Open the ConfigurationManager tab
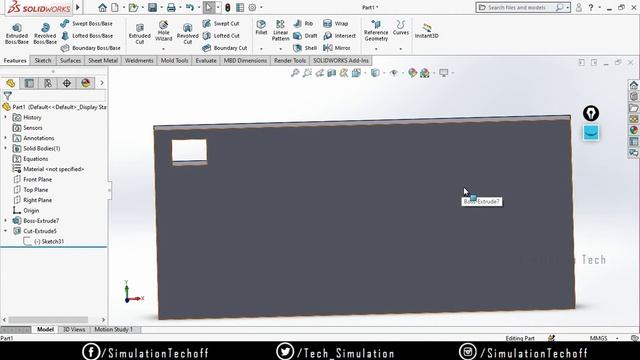Viewport: 640px width, 360px height. pos(48,83)
